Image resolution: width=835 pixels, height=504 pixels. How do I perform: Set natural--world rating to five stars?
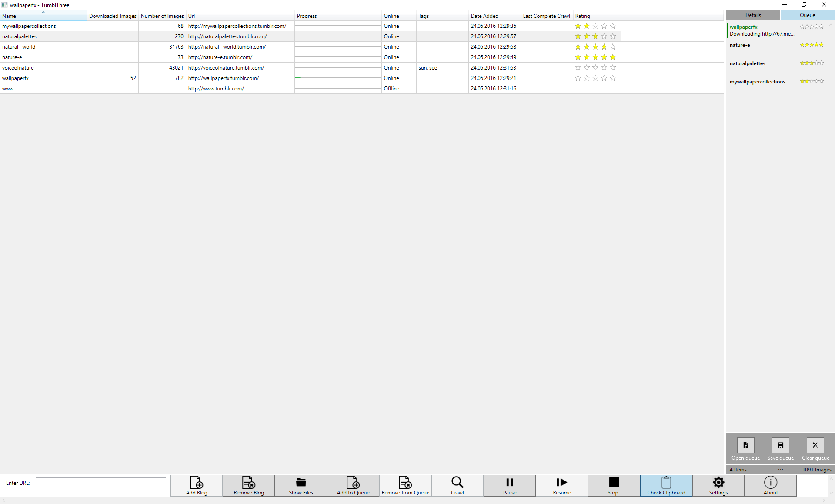coord(613,47)
